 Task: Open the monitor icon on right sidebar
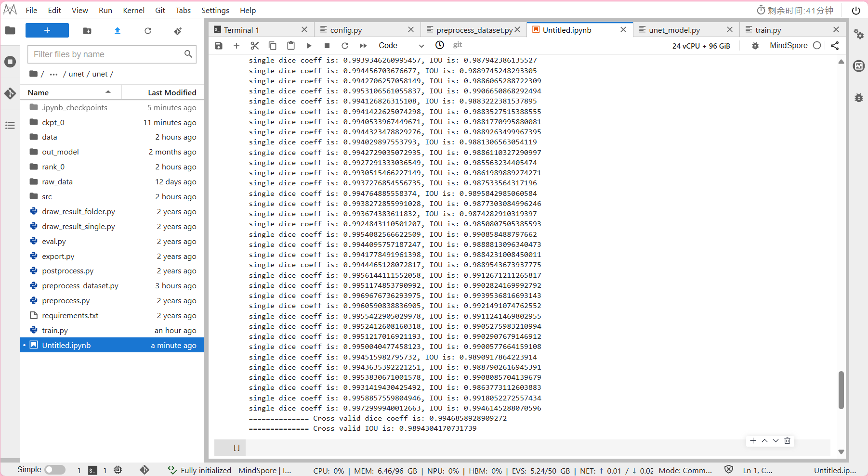click(x=858, y=66)
